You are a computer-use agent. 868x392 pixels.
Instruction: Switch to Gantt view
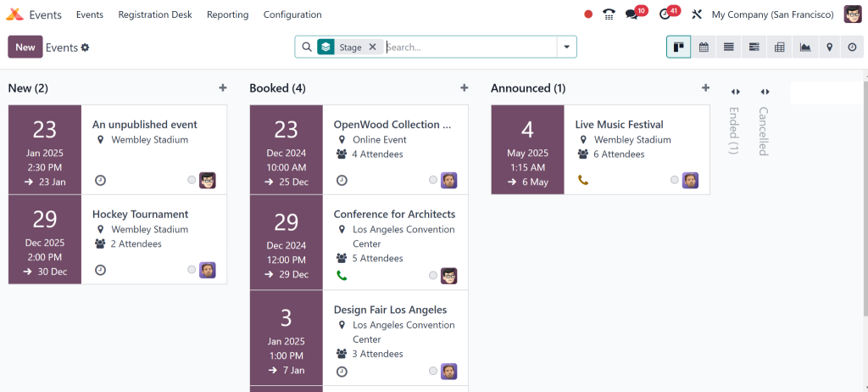tap(754, 48)
